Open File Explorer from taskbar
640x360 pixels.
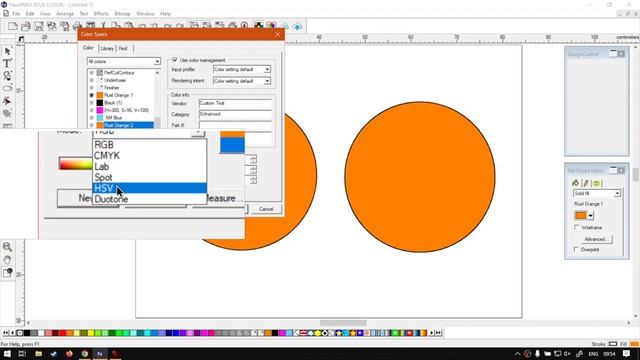(38, 353)
